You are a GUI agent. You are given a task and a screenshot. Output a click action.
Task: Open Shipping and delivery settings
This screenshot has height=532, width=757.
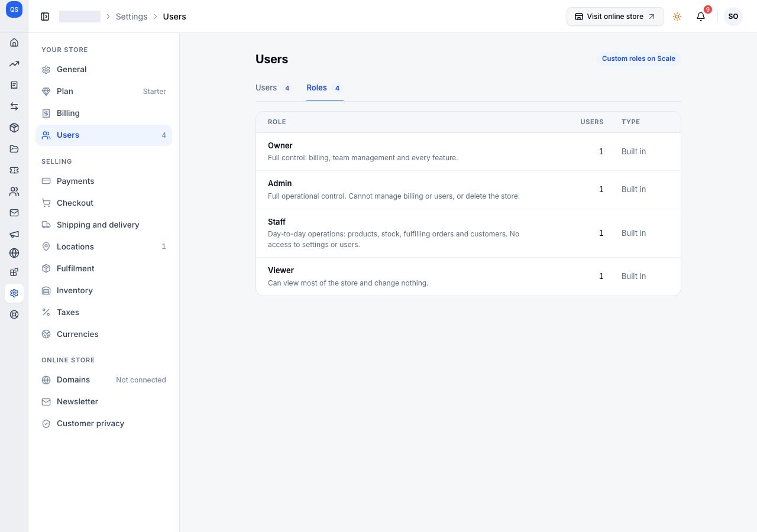(104, 225)
